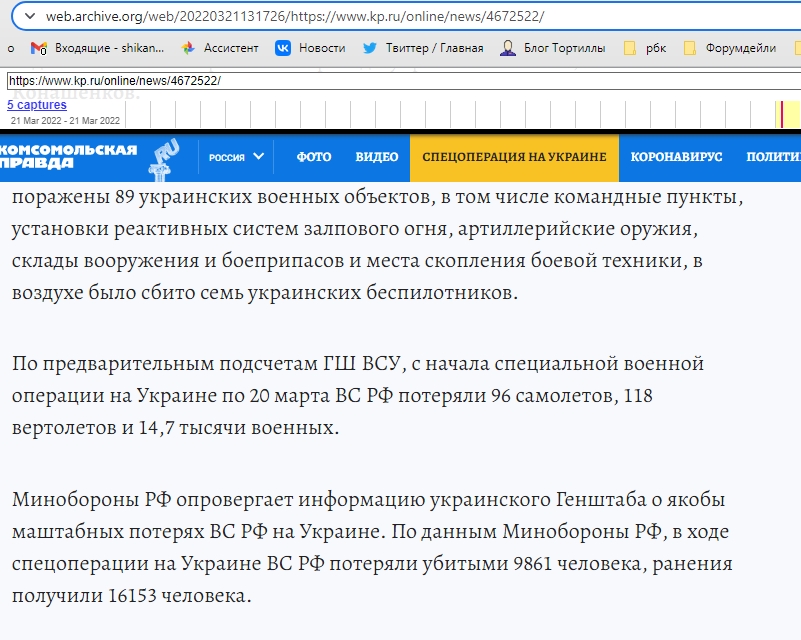Click the capture marker on the Wayback timeline

(x=782, y=113)
